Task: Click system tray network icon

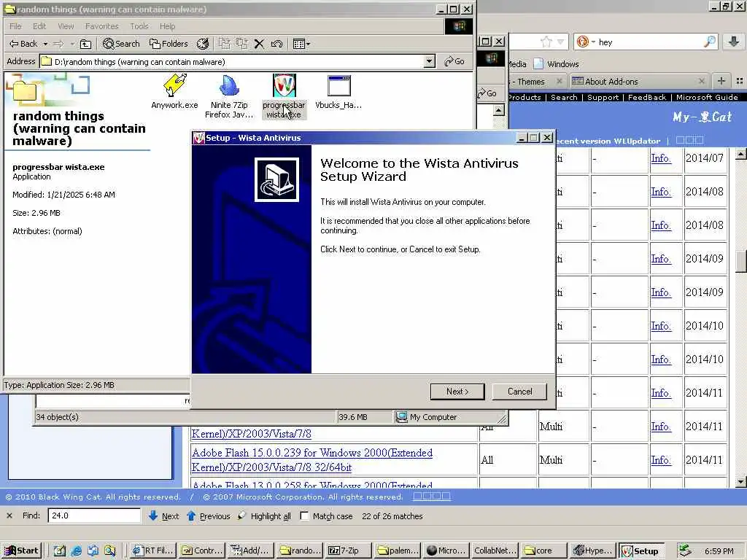Action: click(x=684, y=551)
